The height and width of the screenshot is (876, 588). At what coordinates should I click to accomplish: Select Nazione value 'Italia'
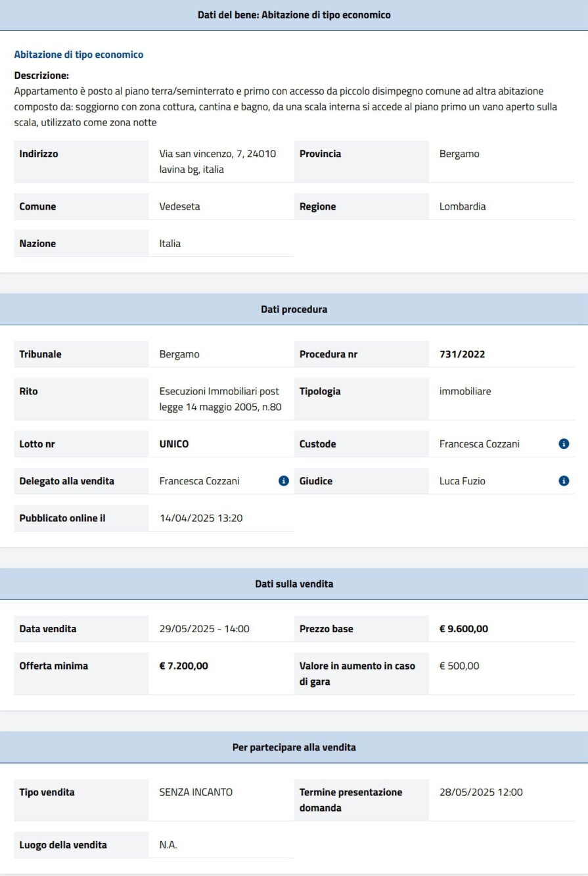(170, 243)
